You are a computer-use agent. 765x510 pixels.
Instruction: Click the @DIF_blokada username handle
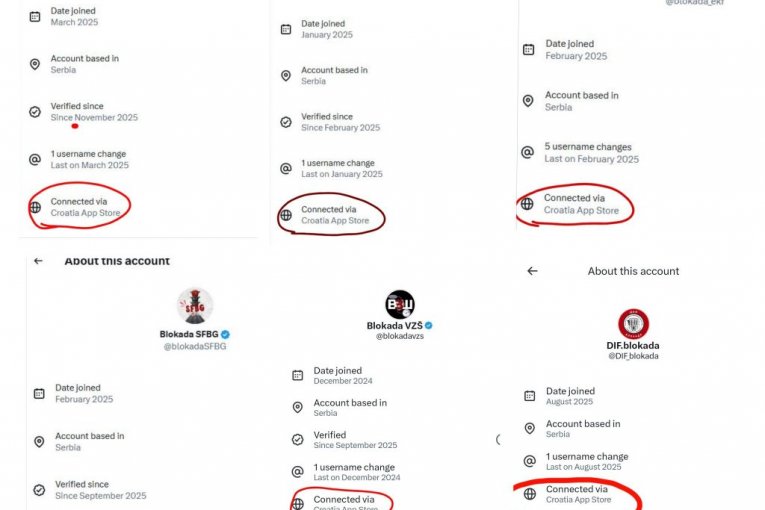coord(633,357)
